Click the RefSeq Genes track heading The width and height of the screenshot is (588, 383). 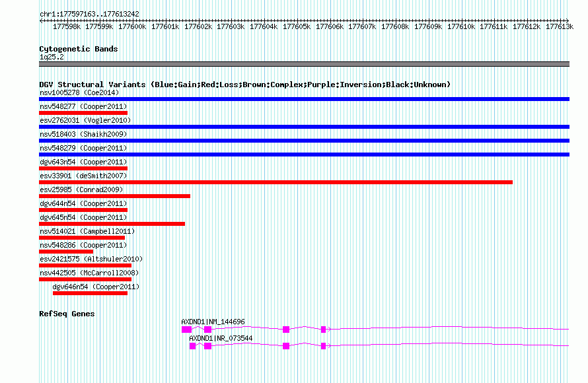tap(67, 314)
